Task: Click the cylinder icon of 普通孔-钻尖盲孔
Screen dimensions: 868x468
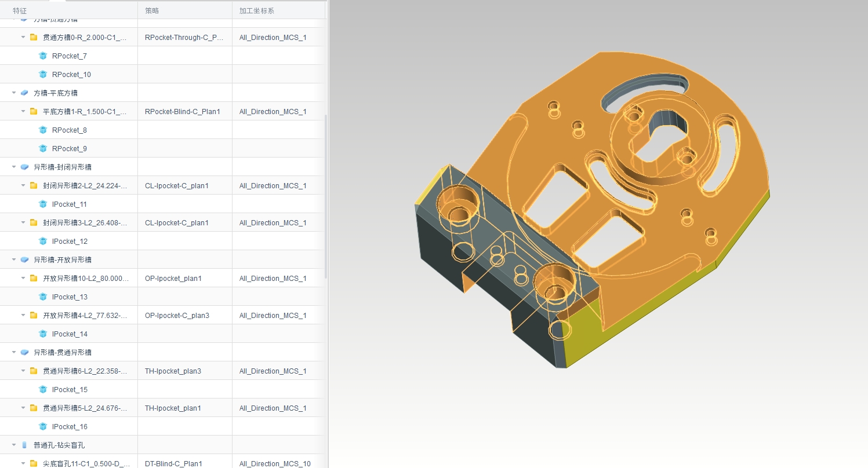Action: click(x=24, y=445)
